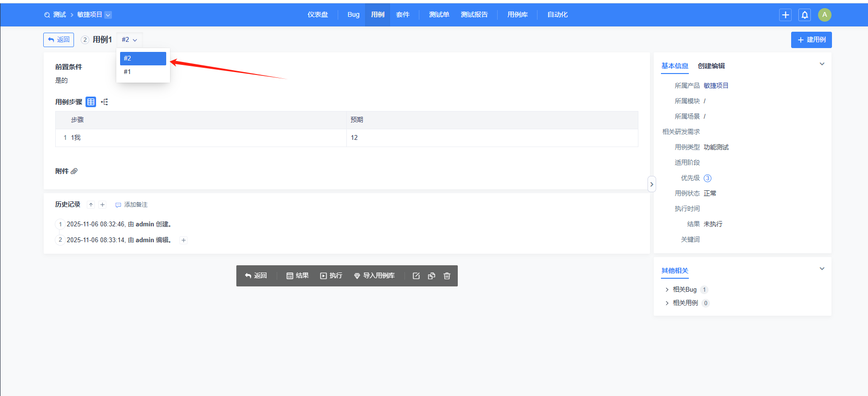This screenshot has width=868, height=396.
Task: Open 结果 in the bottom toolbar
Action: [298, 276]
